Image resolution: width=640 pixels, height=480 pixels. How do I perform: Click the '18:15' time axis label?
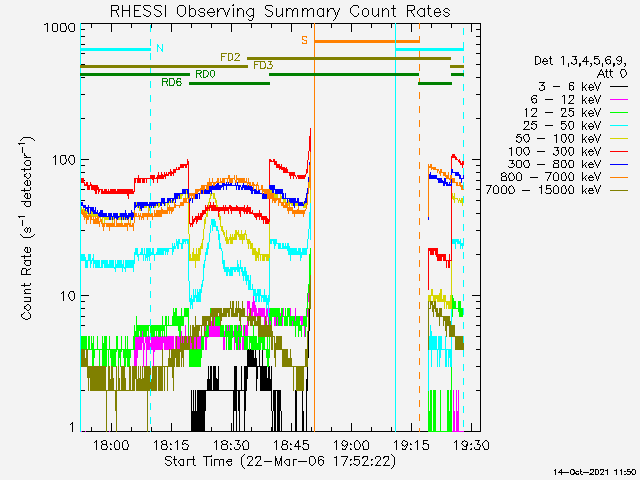[x=171, y=445]
